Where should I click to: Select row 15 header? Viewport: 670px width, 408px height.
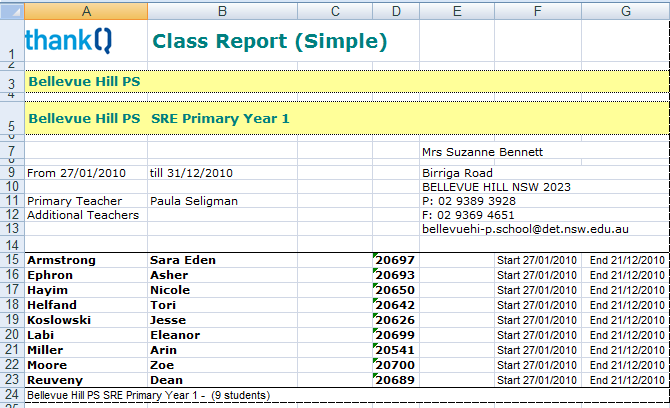click(x=11, y=260)
